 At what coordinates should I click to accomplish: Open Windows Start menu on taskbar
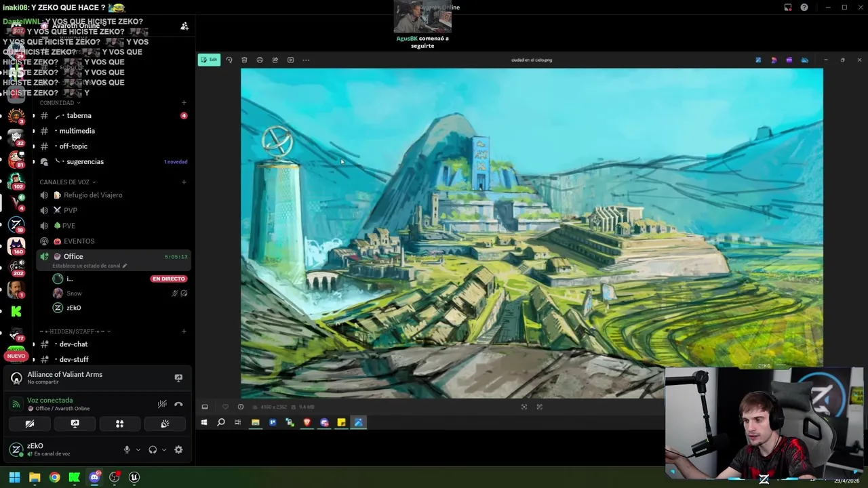pyautogui.click(x=14, y=477)
